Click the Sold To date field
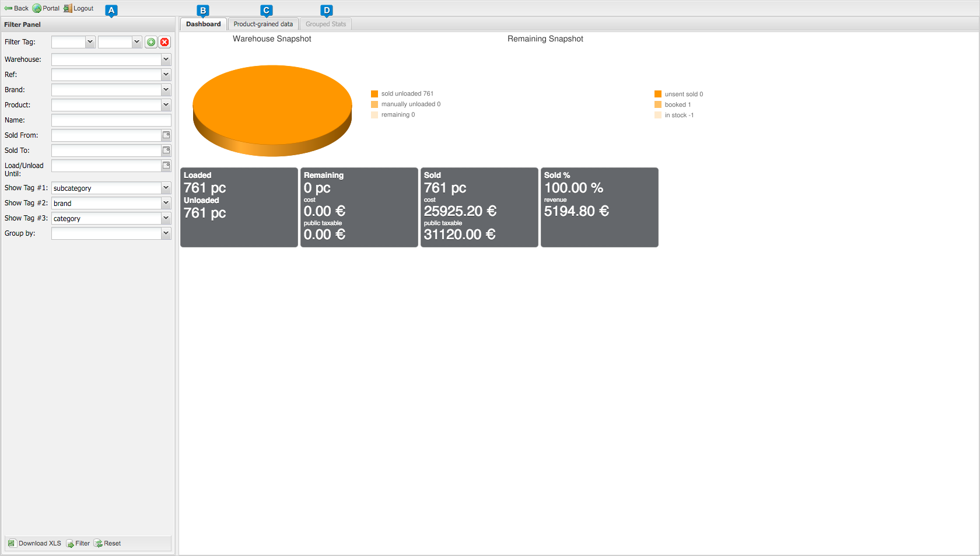 pos(106,151)
